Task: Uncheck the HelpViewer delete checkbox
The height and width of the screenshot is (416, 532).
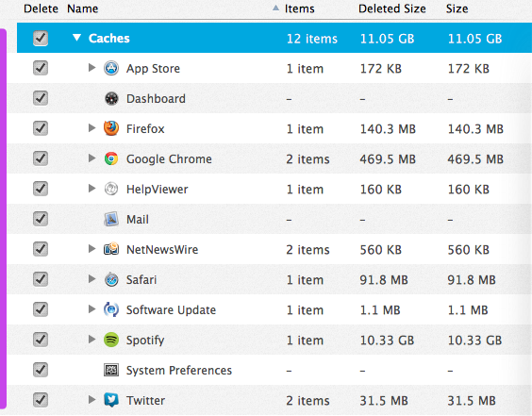Action: point(41,189)
